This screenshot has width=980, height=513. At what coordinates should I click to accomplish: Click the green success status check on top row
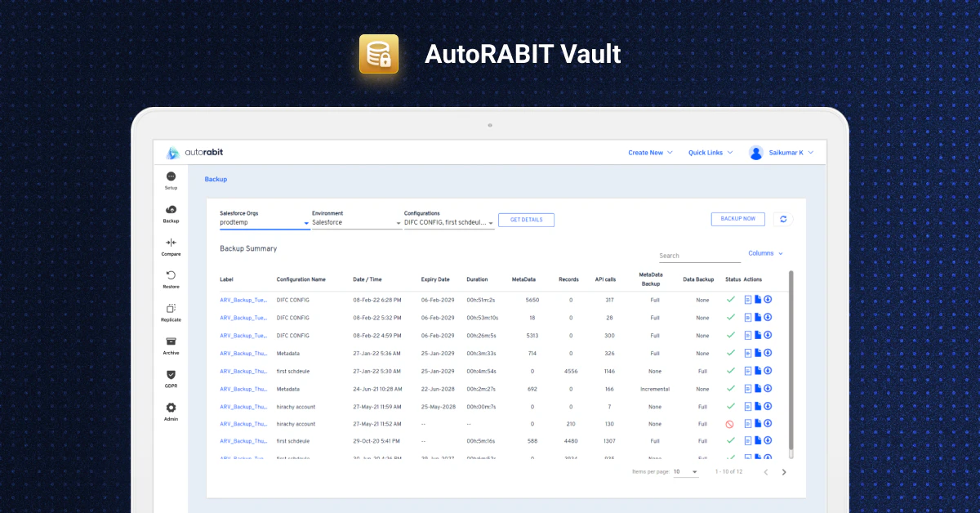click(732, 300)
